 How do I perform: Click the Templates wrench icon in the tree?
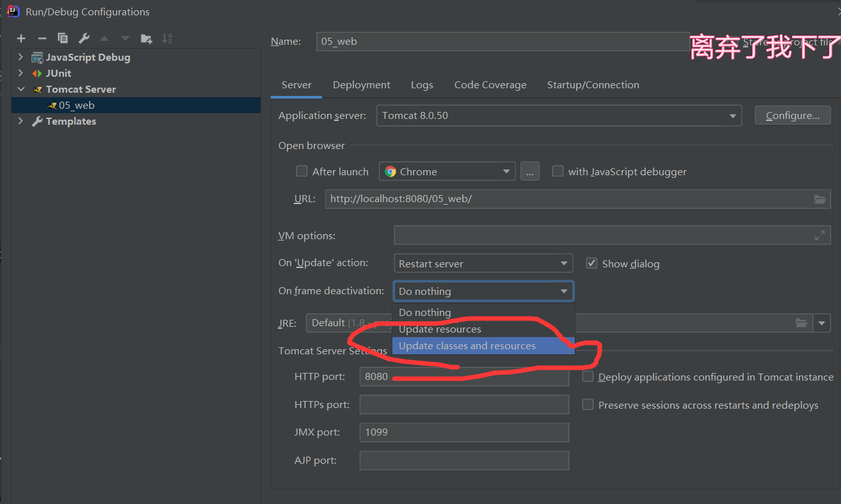click(36, 122)
